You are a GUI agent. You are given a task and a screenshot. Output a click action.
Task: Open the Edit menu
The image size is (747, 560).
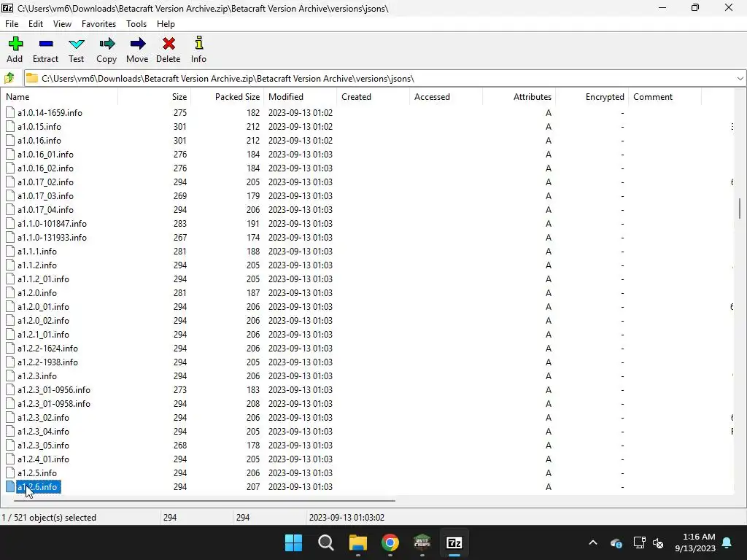pyautogui.click(x=36, y=24)
